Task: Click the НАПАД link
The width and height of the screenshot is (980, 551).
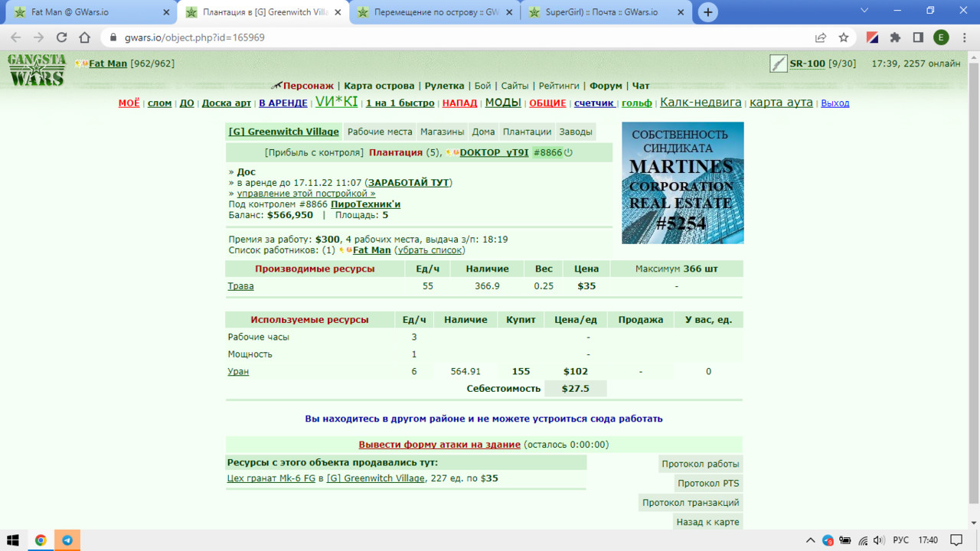Action: coord(459,103)
